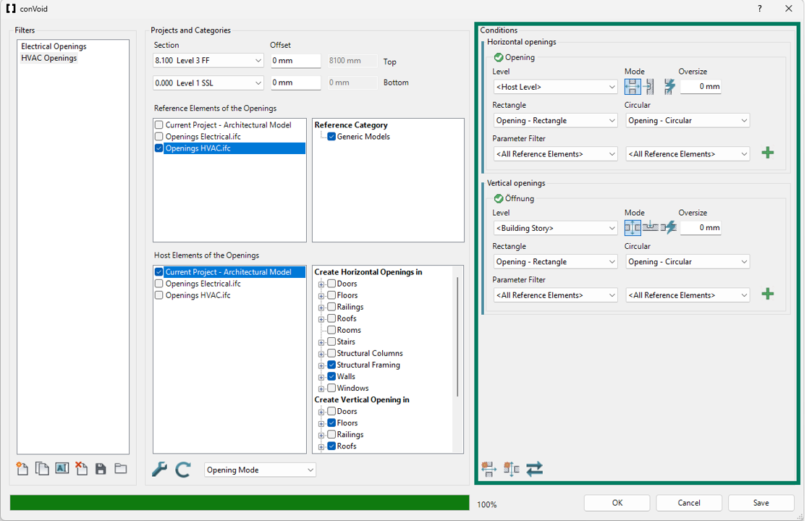Click the vertical opening icon at Conditions bottom

click(x=511, y=469)
